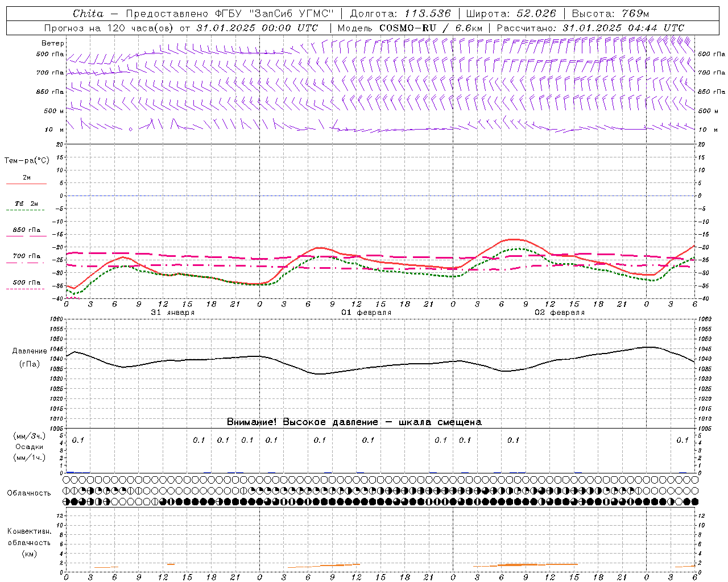
Task: Click the model name "COSMO-RU / 6.6км"
Action: click(431, 28)
